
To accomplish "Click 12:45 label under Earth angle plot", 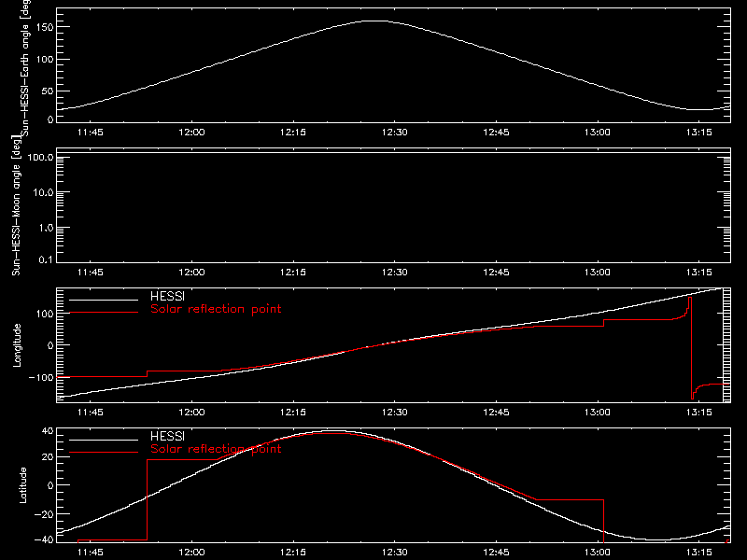I will pyautogui.click(x=496, y=132).
